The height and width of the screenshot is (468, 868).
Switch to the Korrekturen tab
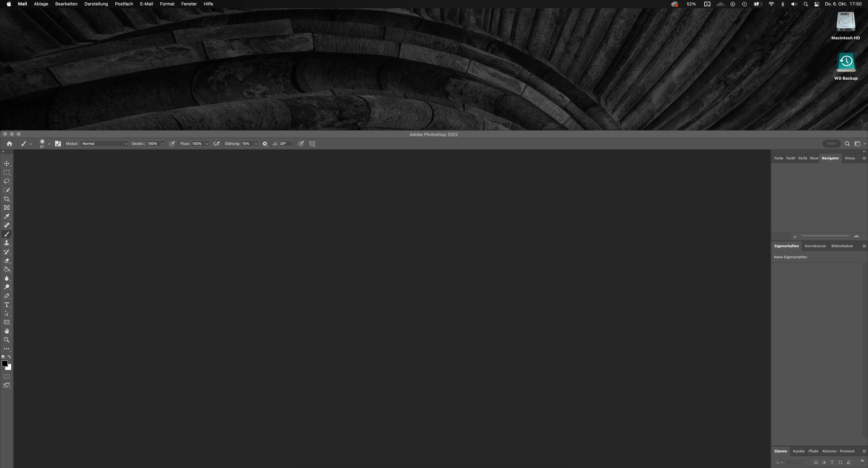coord(815,246)
